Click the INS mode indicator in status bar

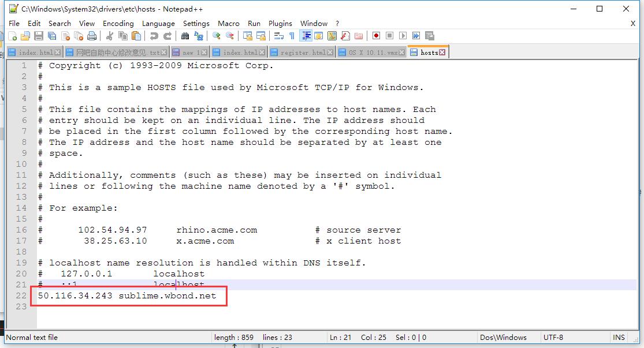coord(619,338)
